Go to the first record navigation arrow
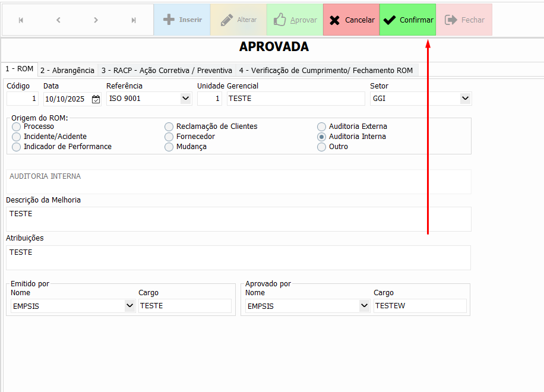The image size is (544, 392). coord(21,20)
